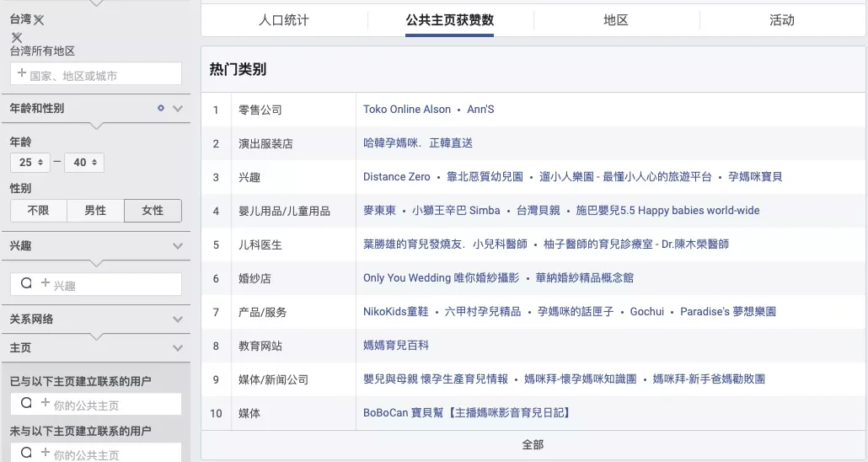
Task: Collapse the 兴趣 section chevron
Action: click(178, 246)
